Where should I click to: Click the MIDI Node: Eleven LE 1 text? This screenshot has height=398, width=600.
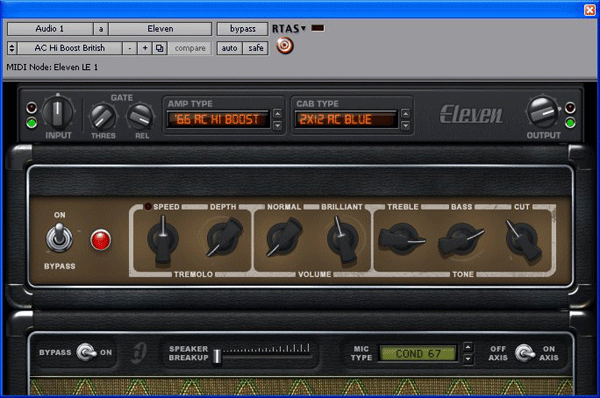52,67
